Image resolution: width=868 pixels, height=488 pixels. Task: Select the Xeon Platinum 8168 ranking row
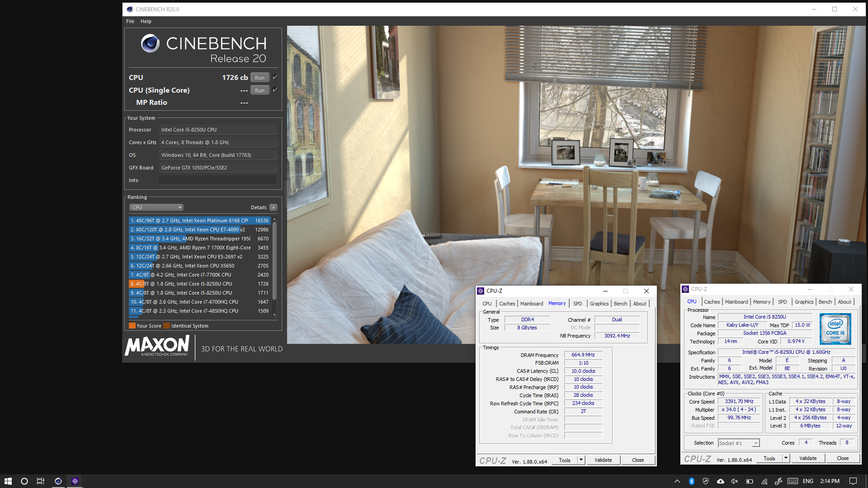[199, 221]
